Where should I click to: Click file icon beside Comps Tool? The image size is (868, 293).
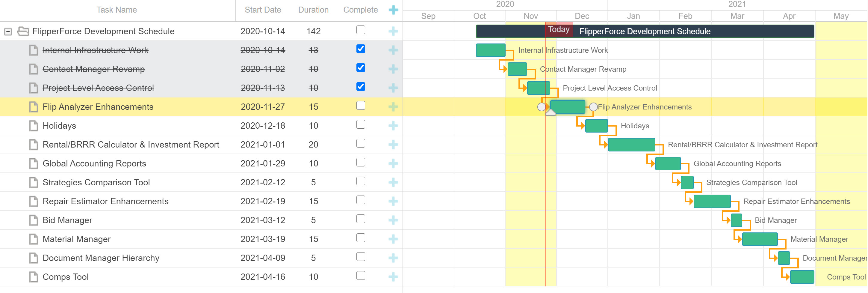pos(34,277)
